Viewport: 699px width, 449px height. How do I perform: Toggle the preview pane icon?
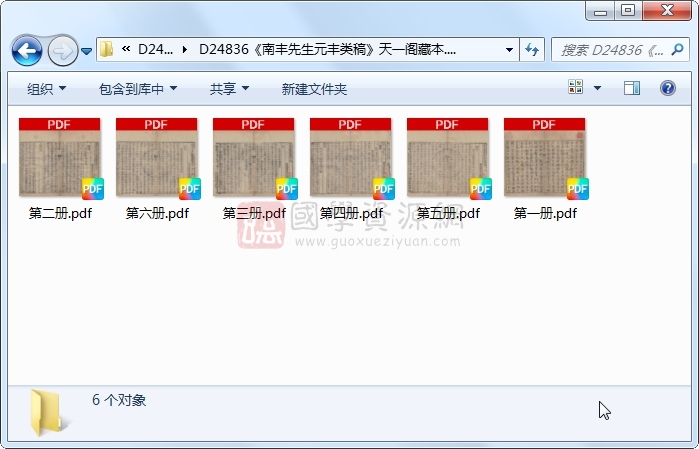click(632, 89)
